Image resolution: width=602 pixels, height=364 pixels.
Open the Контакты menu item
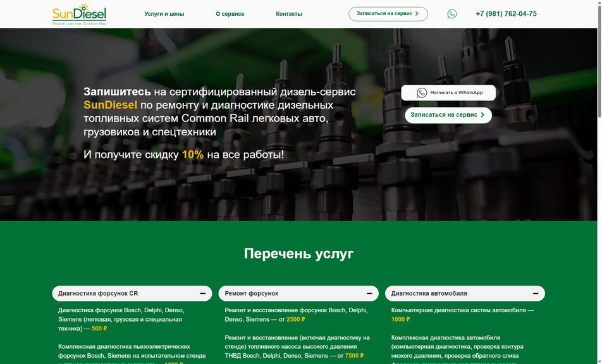click(289, 14)
